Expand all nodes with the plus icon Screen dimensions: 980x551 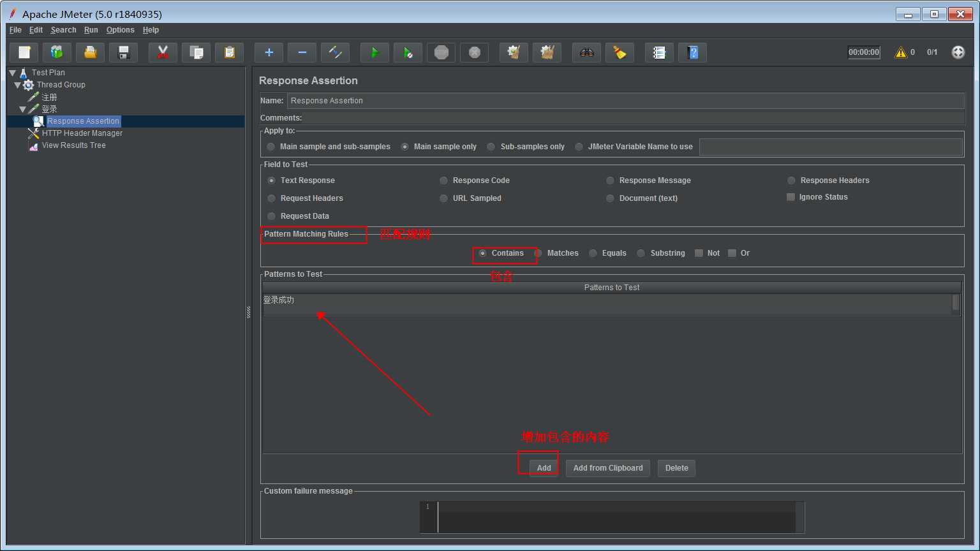pos(269,52)
